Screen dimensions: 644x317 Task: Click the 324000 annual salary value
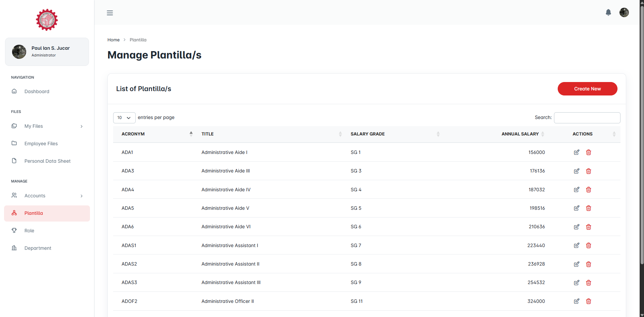(536, 301)
